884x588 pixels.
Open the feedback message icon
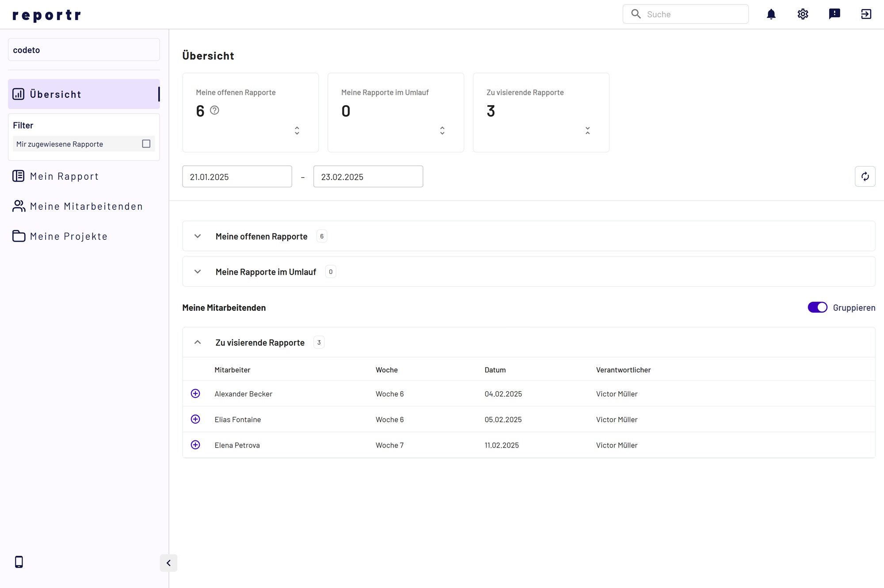(x=834, y=14)
